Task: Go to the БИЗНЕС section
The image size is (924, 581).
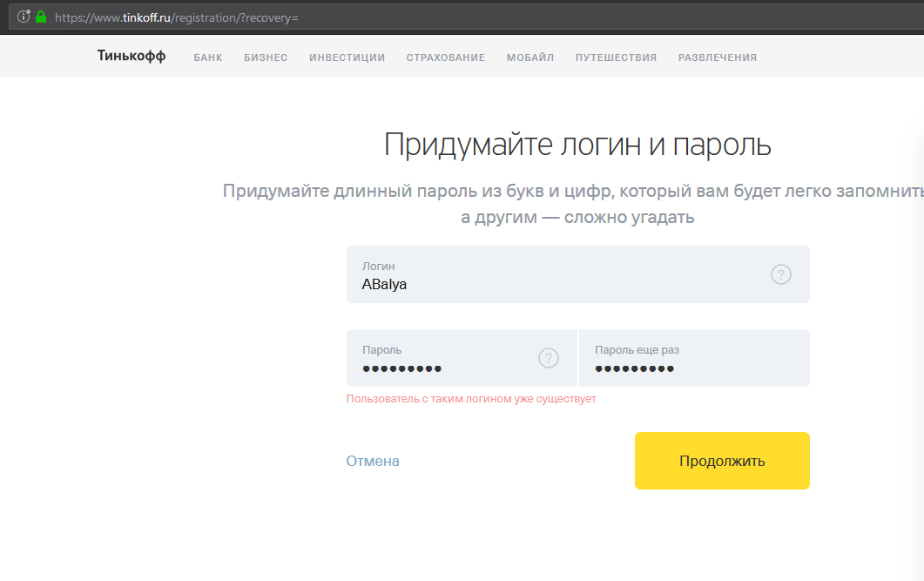Action: coord(266,57)
